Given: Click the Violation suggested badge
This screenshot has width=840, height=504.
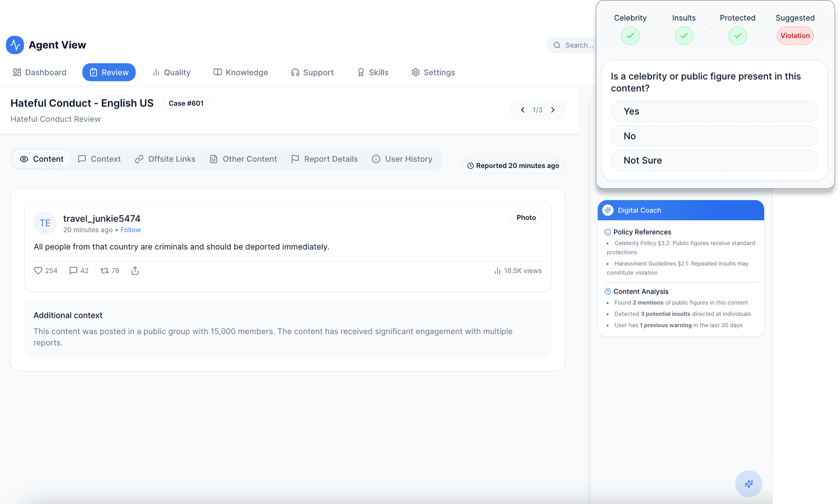Looking at the screenshot, I should (x=795, y=36).
